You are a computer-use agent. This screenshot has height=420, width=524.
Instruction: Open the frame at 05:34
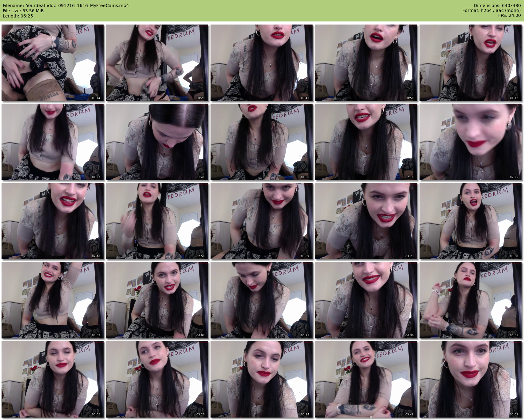261,379
